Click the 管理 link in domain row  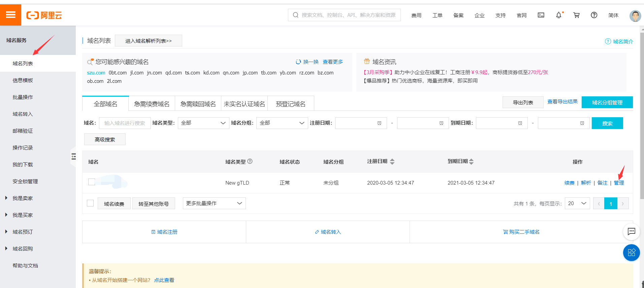coord(619,183)
